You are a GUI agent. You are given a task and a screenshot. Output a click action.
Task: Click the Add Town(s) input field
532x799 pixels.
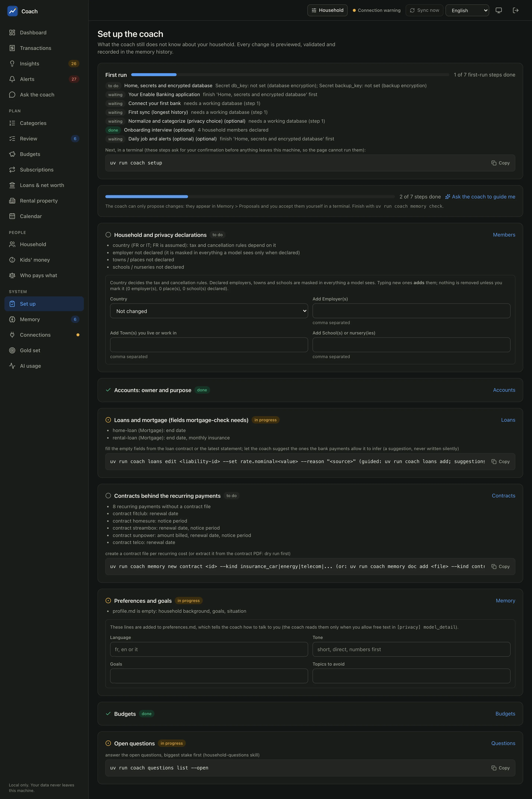point(209,345)
